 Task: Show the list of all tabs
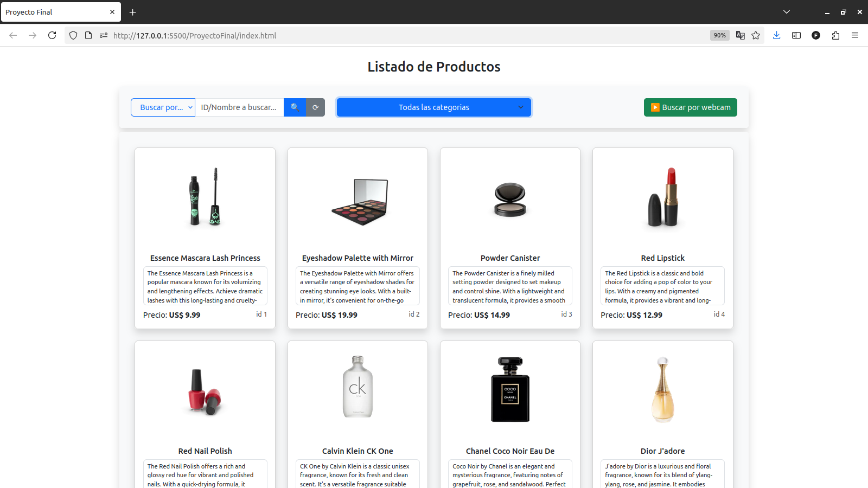pos(787,12)
